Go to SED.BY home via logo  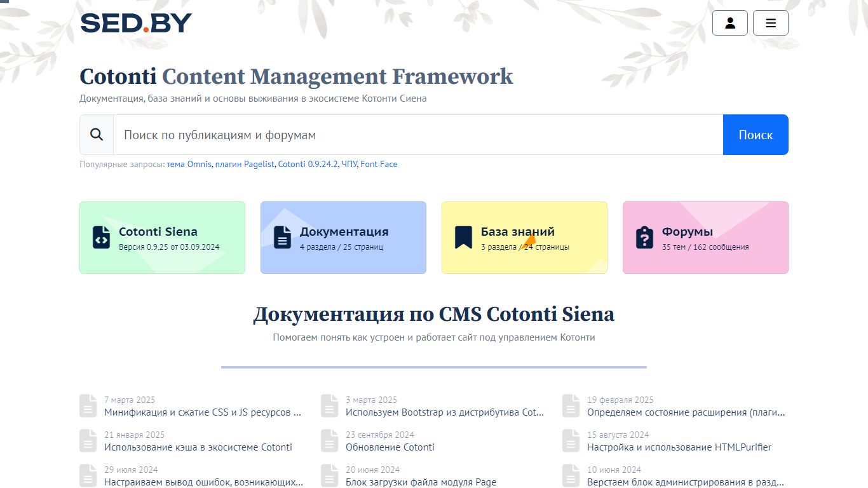click(x=136, y=23)
